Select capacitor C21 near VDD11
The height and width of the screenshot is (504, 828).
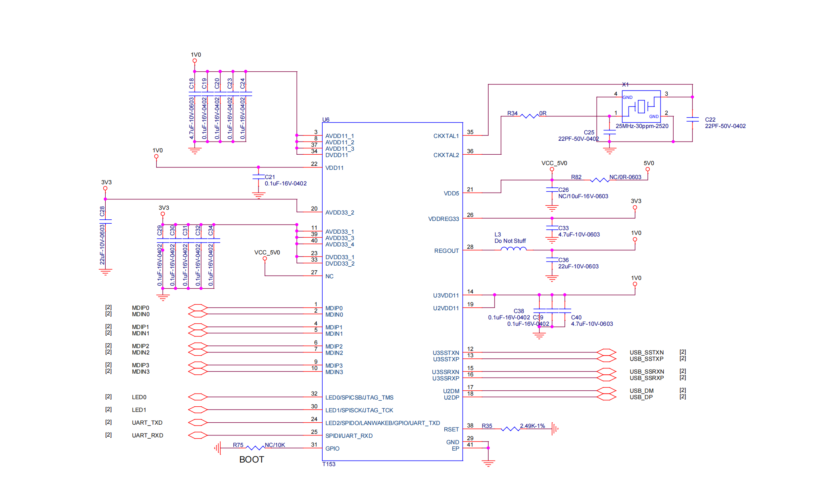pyautogui.click(x=258, y=177)
